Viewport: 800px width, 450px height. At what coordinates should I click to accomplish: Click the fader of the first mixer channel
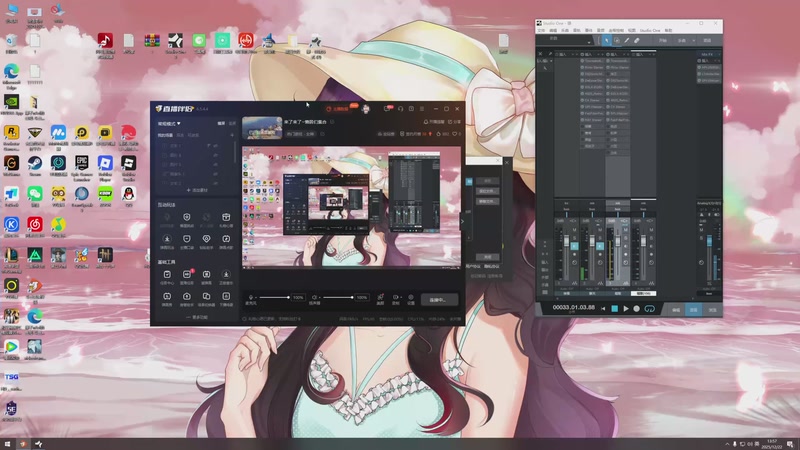click(566, 241)
